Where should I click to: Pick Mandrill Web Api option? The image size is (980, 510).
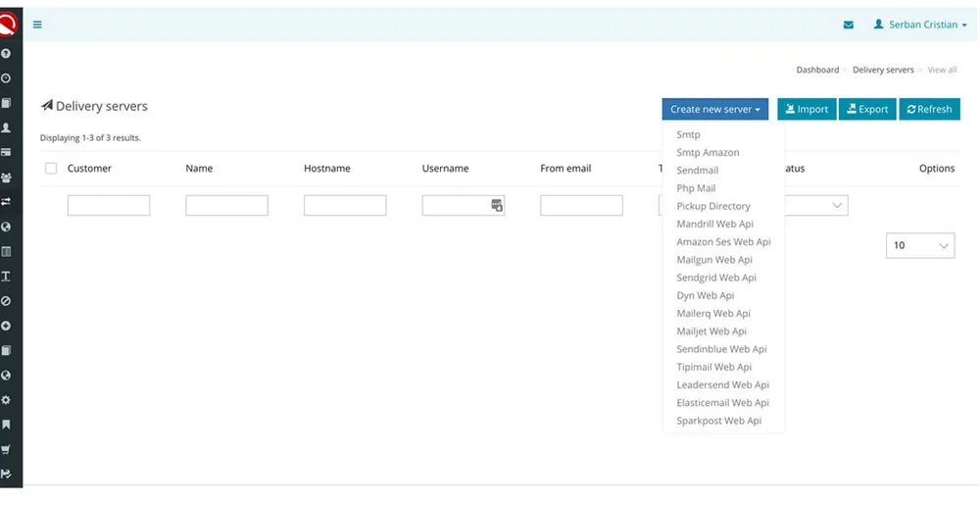(x=714, y=224)
